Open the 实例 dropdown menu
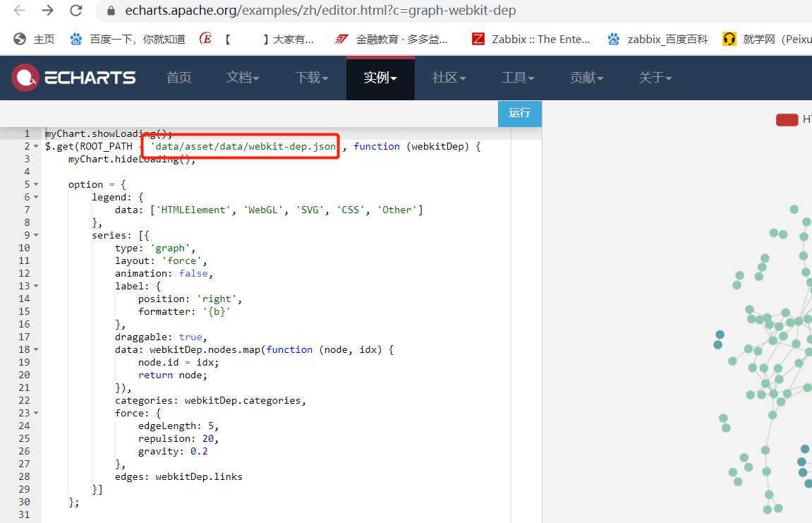Image resolution: width=812 pixels, height=523 pixels. (380, 78)
